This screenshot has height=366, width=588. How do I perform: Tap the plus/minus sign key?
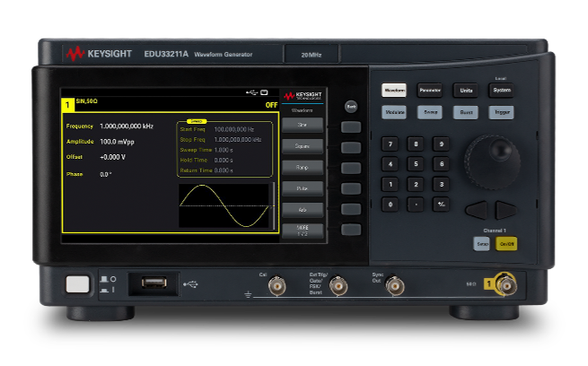442,205
